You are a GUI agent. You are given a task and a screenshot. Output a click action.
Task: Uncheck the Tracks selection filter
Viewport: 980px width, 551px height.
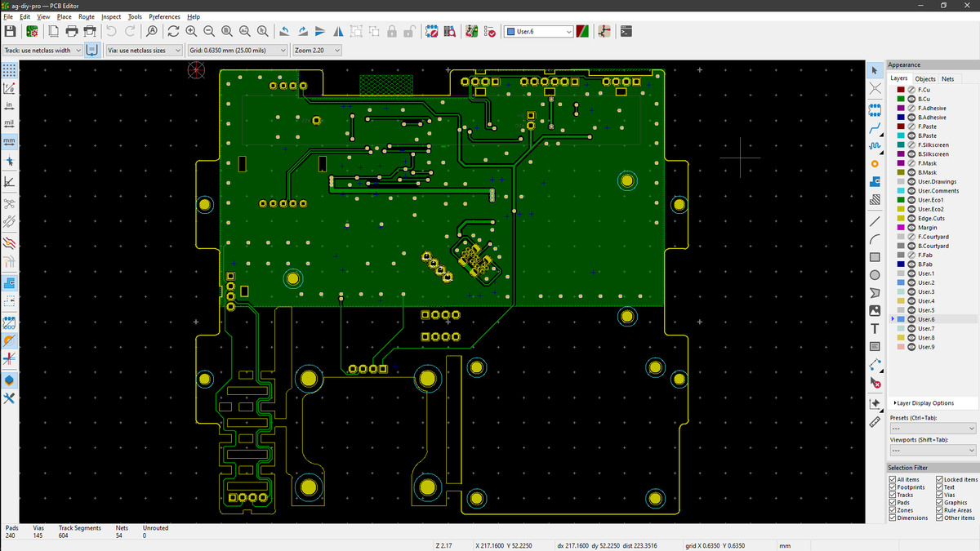click(893, 495)
